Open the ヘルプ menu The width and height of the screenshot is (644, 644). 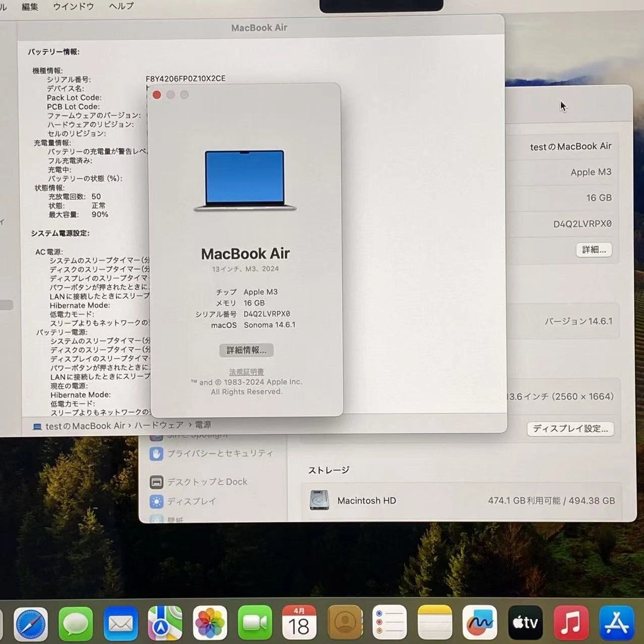point(121,7)
